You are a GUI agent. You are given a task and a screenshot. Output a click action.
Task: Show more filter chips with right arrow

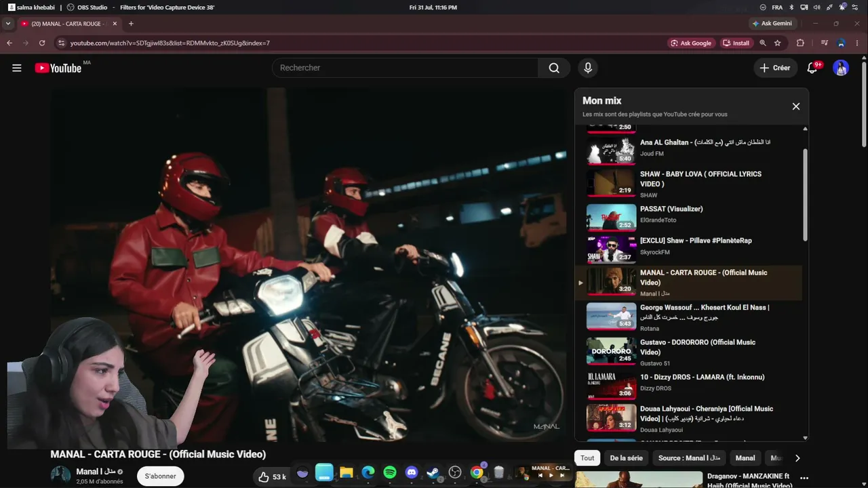click(797, 458)
